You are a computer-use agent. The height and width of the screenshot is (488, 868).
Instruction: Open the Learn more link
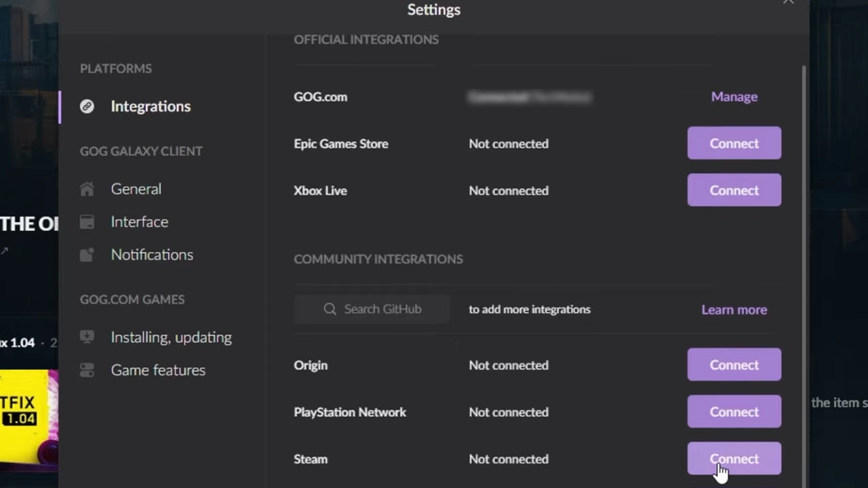click(x=734, y=310)
